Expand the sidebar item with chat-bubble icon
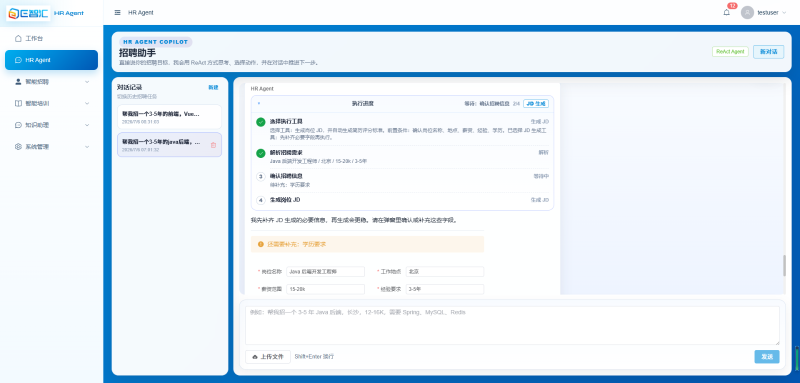Viewport: 800px width, 383px height. tap(52, 125)
